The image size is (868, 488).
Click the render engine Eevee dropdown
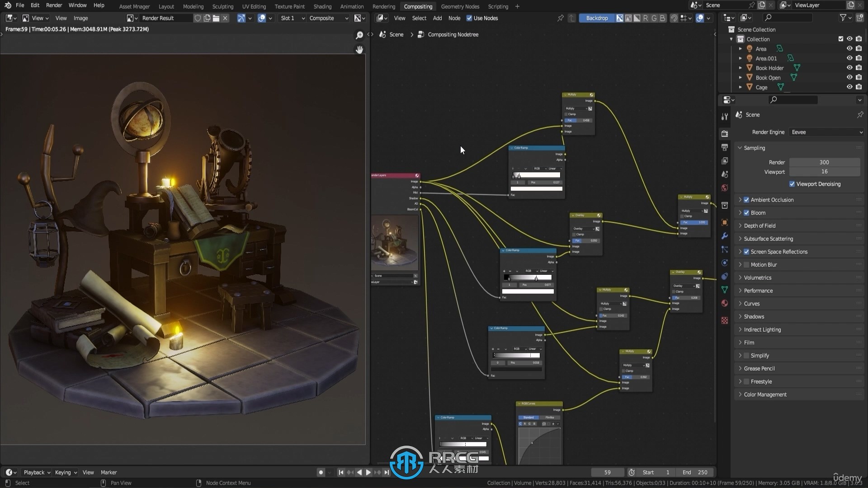pos(826,131)
